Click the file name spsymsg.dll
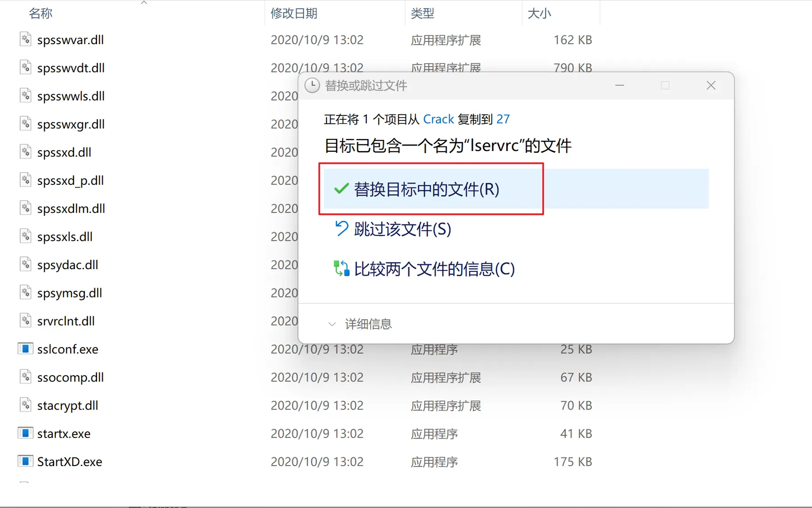 tap(69, 293)
